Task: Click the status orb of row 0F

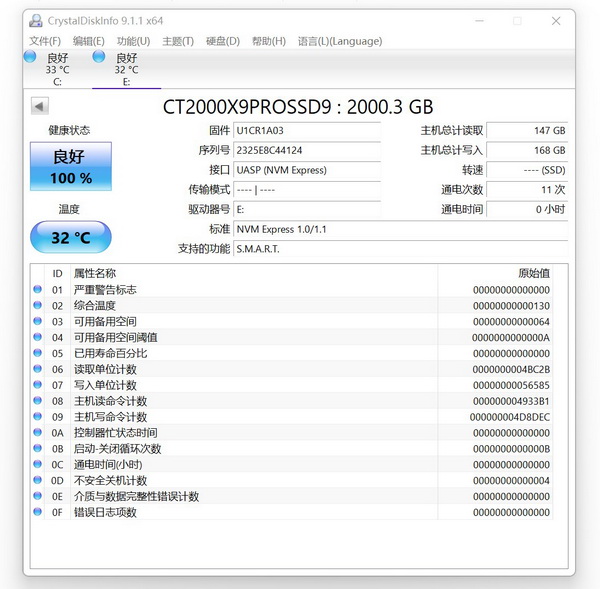Action: point(38,511)
